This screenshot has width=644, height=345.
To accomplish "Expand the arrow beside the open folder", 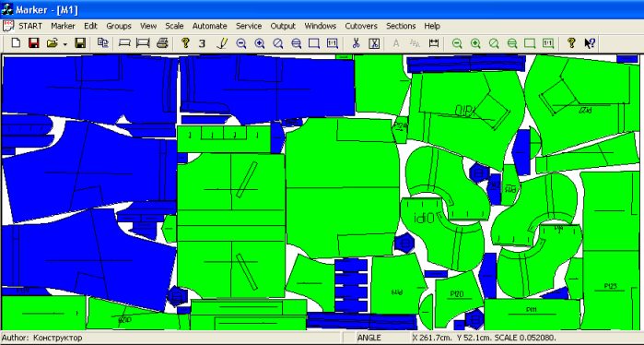I will 64,43.
